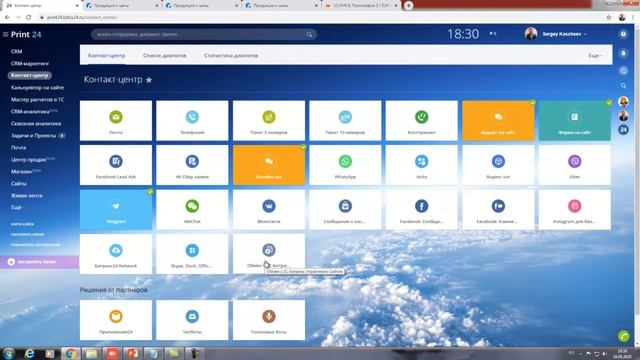640x360 pixels.
Task: Switch to the Список диалогов tab
Action: (164, 55)
